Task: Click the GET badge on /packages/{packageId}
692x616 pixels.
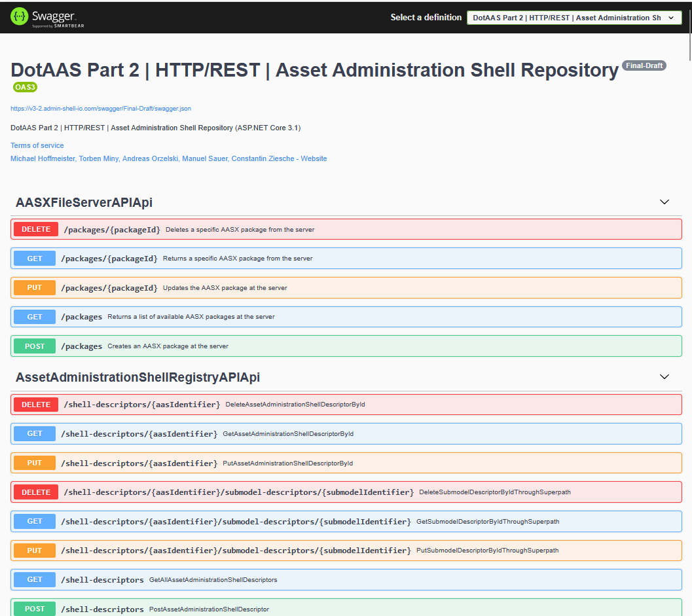Action: (x=34, y=258)
